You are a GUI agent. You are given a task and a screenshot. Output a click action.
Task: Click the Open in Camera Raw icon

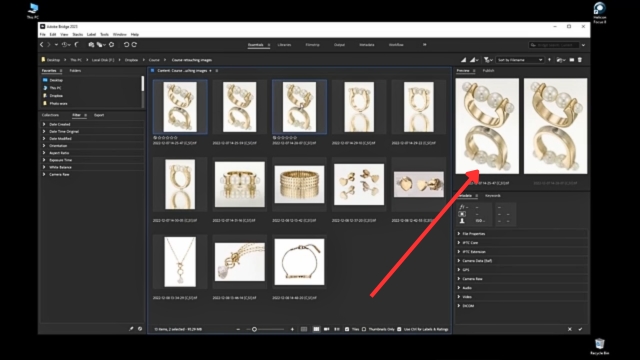[111, 44]
